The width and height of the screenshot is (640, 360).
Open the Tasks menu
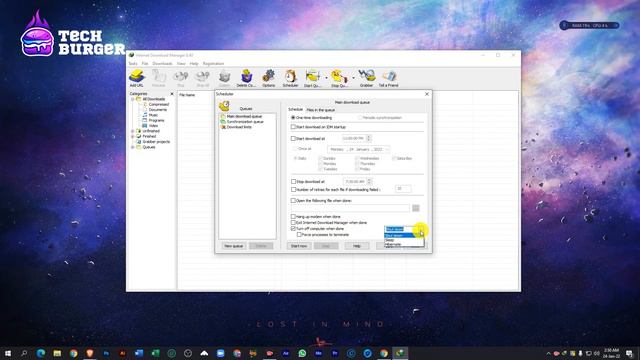(133, 64)
